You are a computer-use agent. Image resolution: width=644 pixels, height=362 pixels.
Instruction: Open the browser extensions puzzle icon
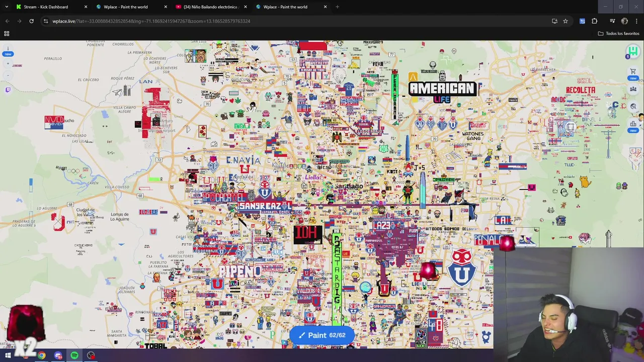tap(595, 21)
